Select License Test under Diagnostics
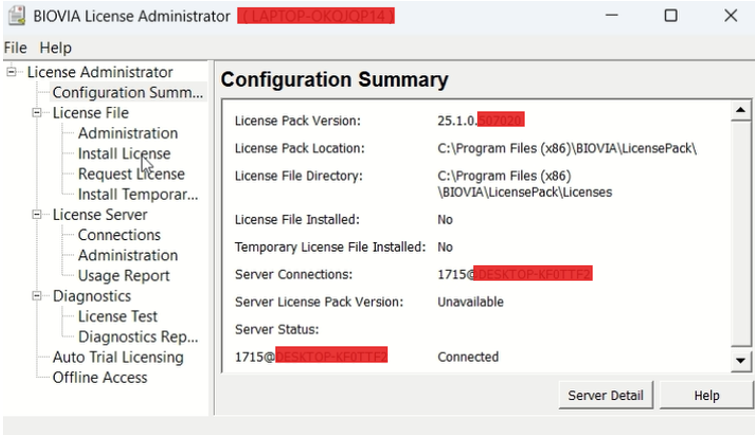The width and height of the screenshot is (755, 435). coord(118,317)
